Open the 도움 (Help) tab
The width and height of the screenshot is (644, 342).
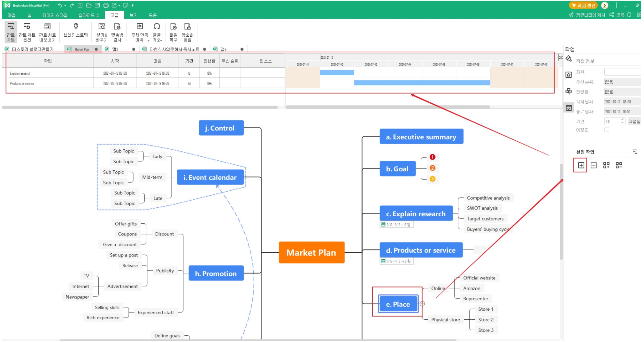point(153,15)
